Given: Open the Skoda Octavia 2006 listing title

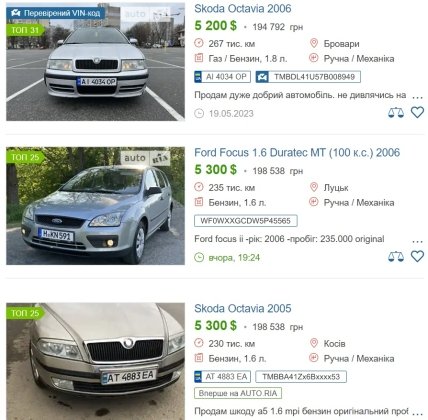Looking at the screenshot, I should (243, 8).
